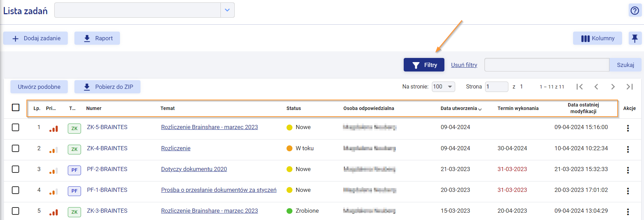Open task Rozliczenie Brainshare - marzec 2023 for ZK-5
The width and height of the screenshot is (644, 220).
[x=209, y=127]
